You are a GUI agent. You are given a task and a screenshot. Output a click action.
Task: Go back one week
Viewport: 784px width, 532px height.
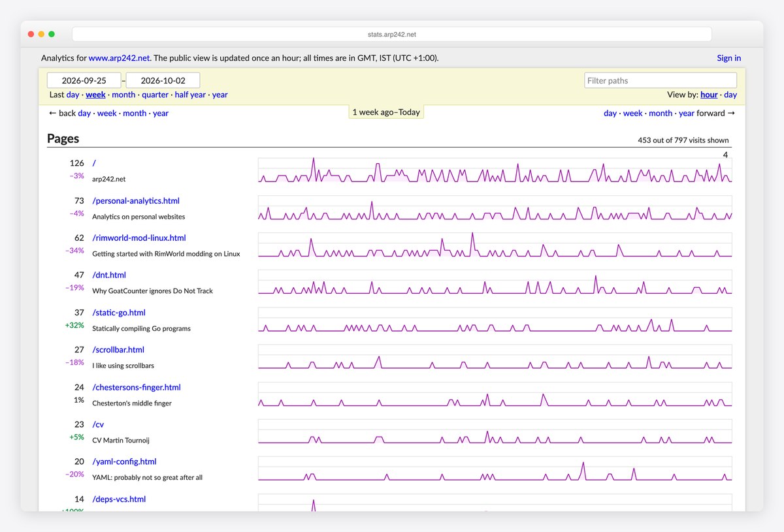pos(107,113)
